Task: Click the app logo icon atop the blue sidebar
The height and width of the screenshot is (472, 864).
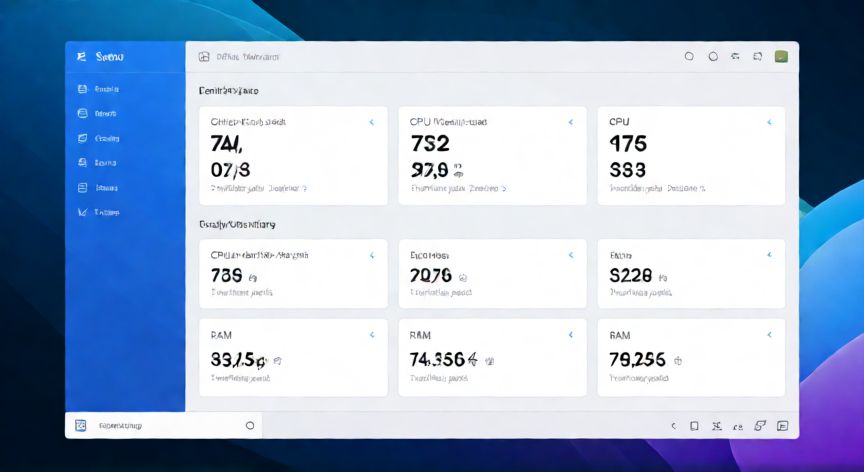Action: pyautogui.click(x=82, y=56)
